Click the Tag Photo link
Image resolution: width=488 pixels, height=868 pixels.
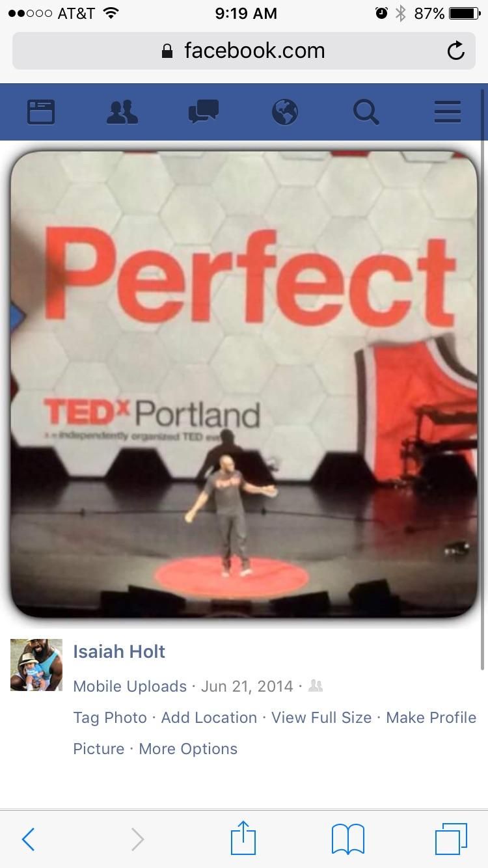pos(110,718)
